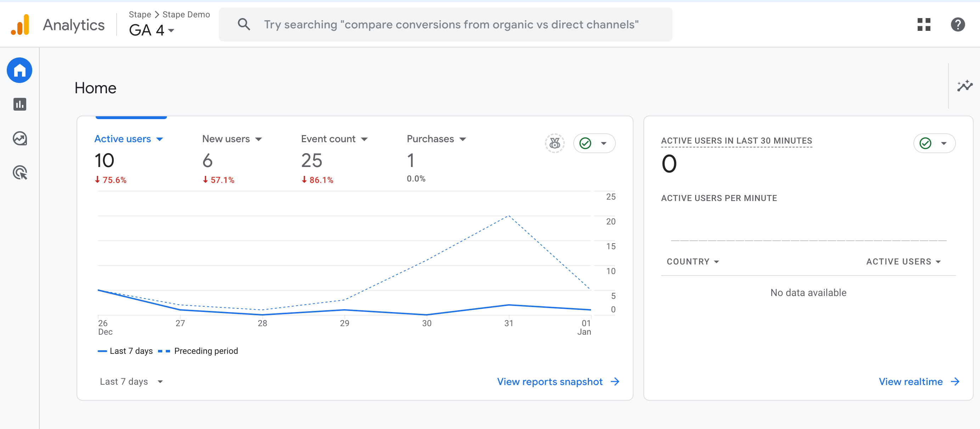
Task: Click the arrow next to View reports snapshot
Action: [615, 381]
